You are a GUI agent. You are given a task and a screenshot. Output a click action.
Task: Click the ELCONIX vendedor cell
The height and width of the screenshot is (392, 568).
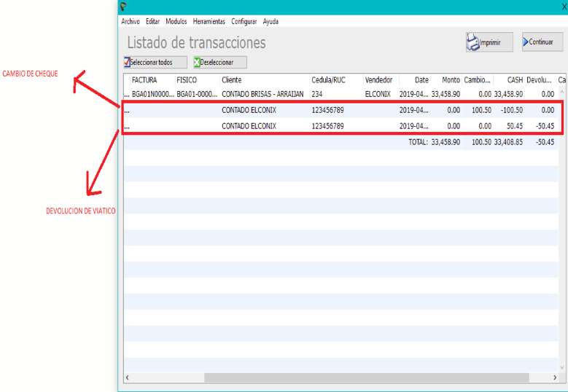[x=378, y=94]
